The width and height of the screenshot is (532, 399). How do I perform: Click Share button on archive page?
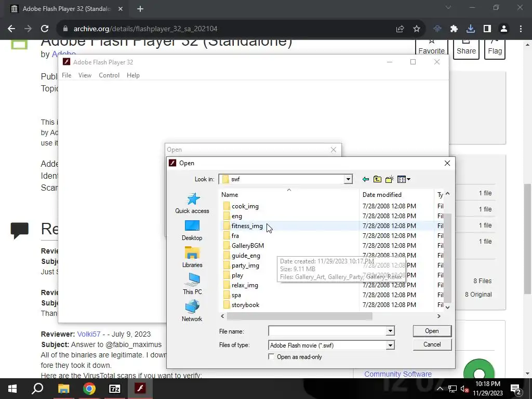466,49
